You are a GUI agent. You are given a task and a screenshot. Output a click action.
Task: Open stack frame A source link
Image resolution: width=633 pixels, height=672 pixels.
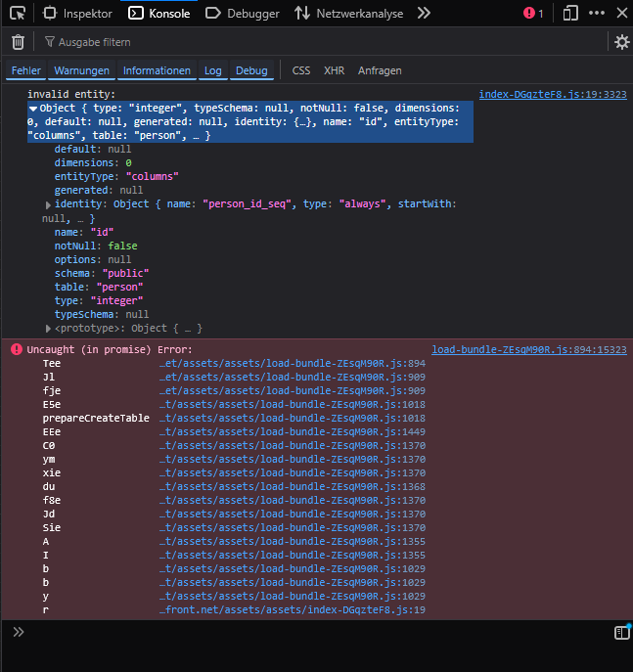(293, 542)
